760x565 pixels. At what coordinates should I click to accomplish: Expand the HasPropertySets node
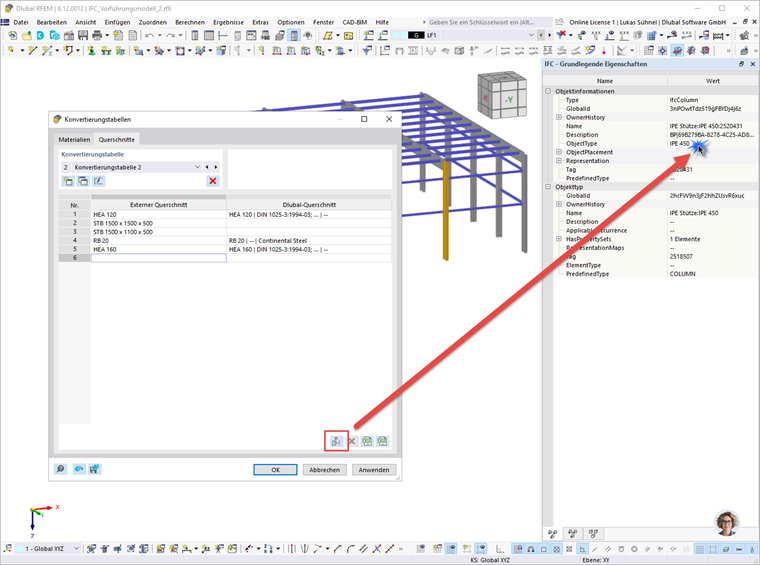click(559, 239)
